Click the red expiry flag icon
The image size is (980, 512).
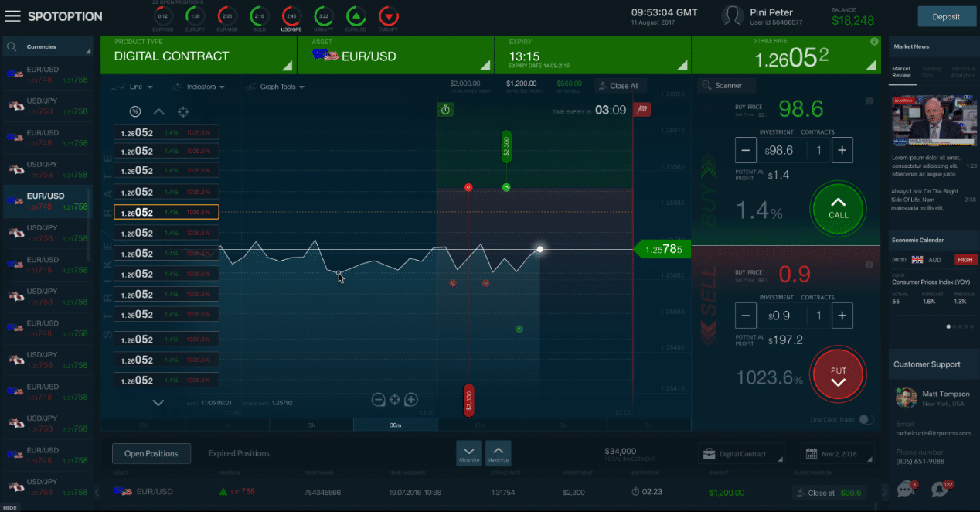(640, 110)
